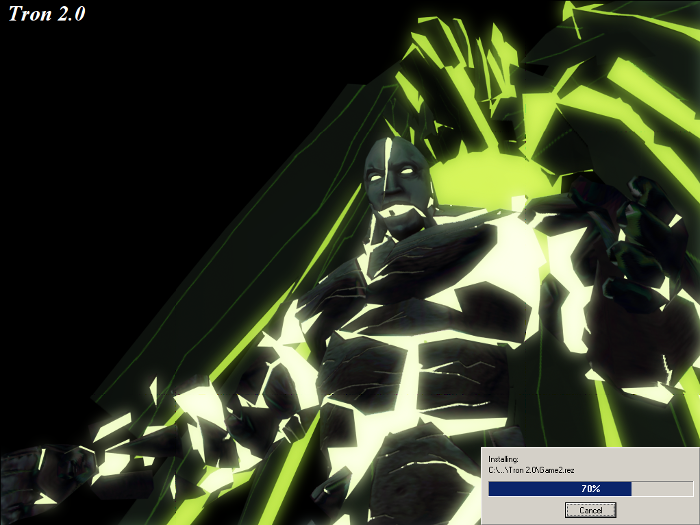700x525 pixels.
Task: Click the 70% installation progress bar
Action: point(591,489)
